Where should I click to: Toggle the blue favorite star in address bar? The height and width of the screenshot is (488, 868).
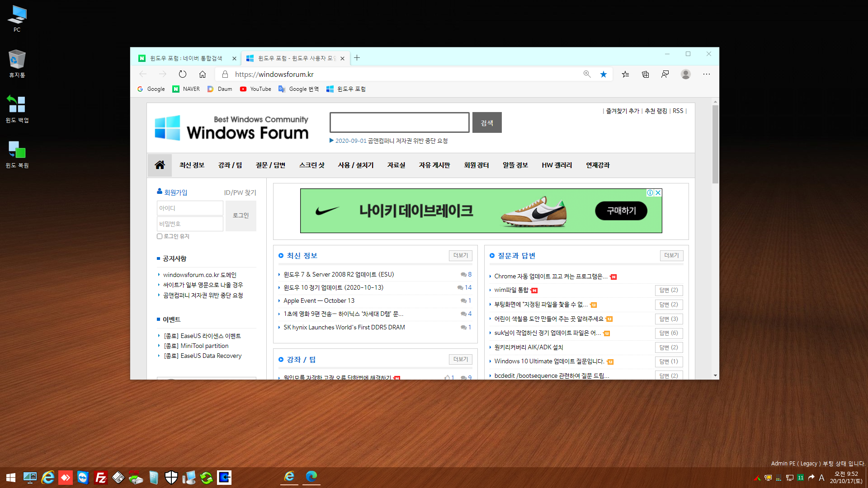(604, 74)
